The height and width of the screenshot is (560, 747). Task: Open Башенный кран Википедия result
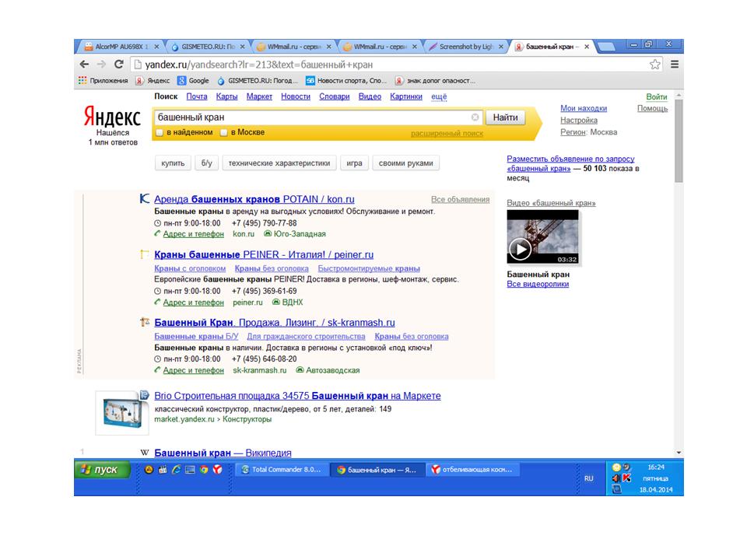click(x=223, y=453)
